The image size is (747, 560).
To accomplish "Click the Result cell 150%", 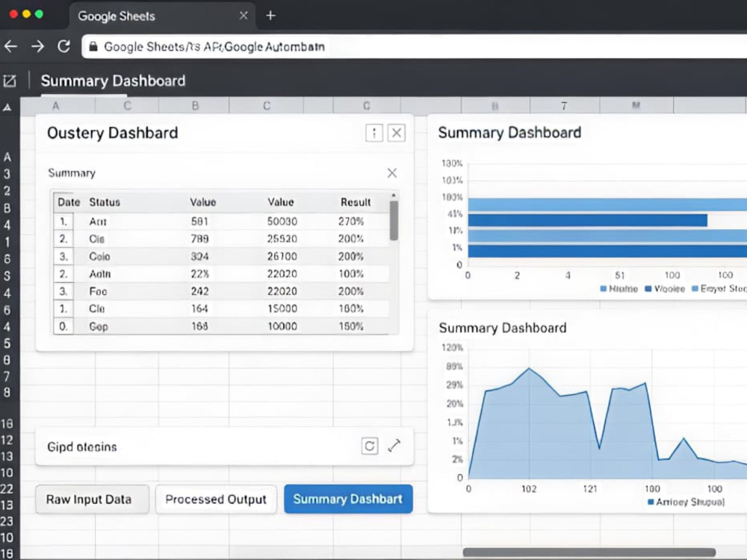I will pyautogui.click(x=351, y=326).
